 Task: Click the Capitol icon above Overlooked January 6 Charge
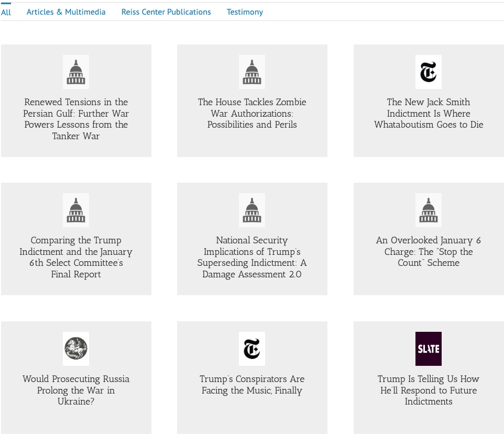(428, 210)
